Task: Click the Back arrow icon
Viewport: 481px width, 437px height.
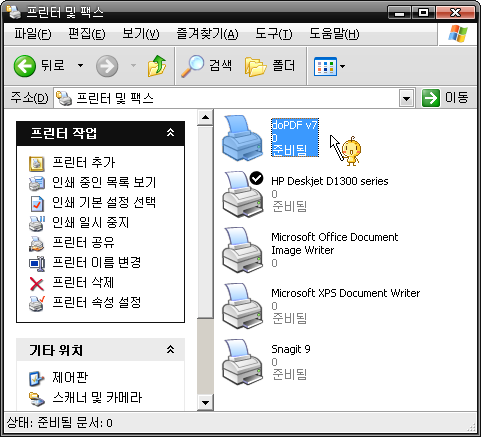Action: (25, 66)
